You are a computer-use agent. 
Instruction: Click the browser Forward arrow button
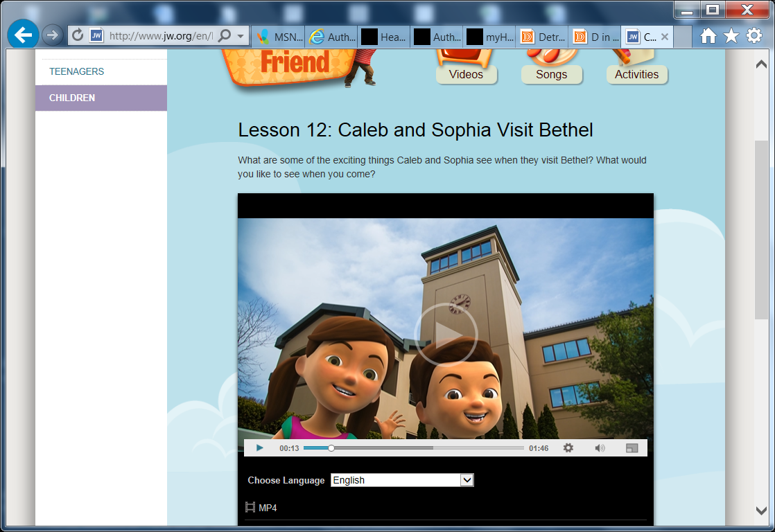pos(51,35)
